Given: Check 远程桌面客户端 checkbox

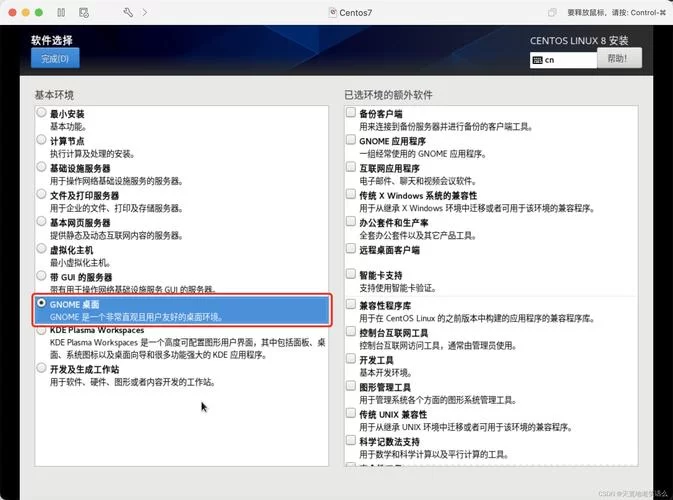Looking at the screenshot, I should [351, 248].
